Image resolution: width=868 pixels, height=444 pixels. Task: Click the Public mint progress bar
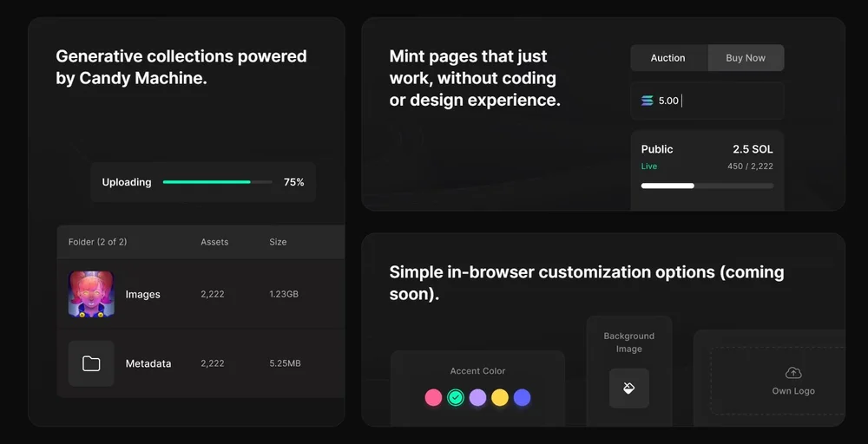707,186
